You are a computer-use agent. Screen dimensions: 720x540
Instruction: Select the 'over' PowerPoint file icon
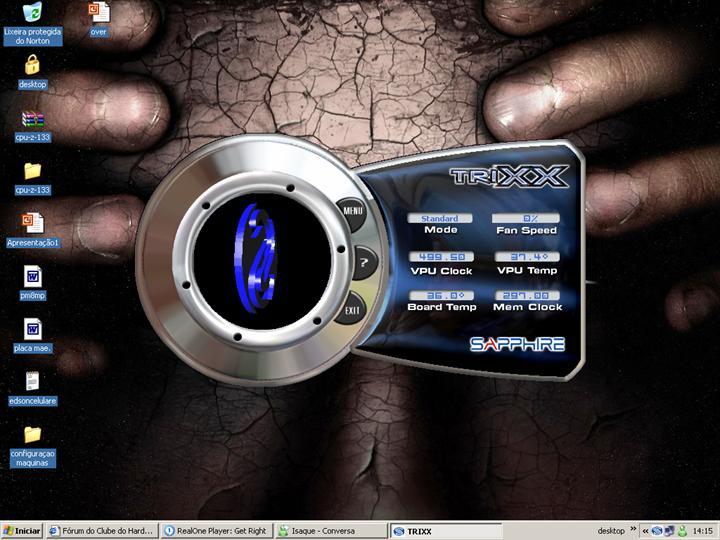(x=99, y=19)
